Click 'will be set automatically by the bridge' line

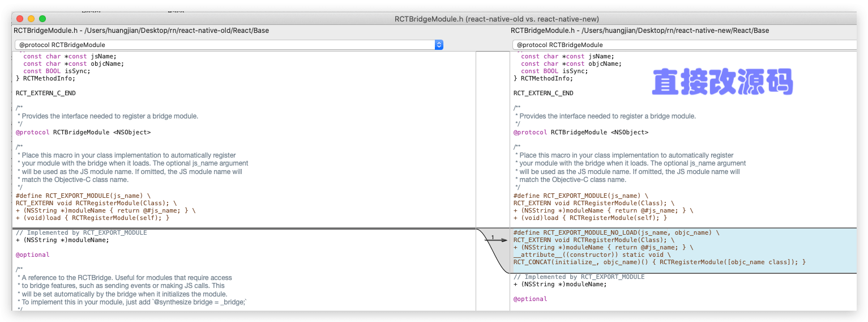click(122, 294)
